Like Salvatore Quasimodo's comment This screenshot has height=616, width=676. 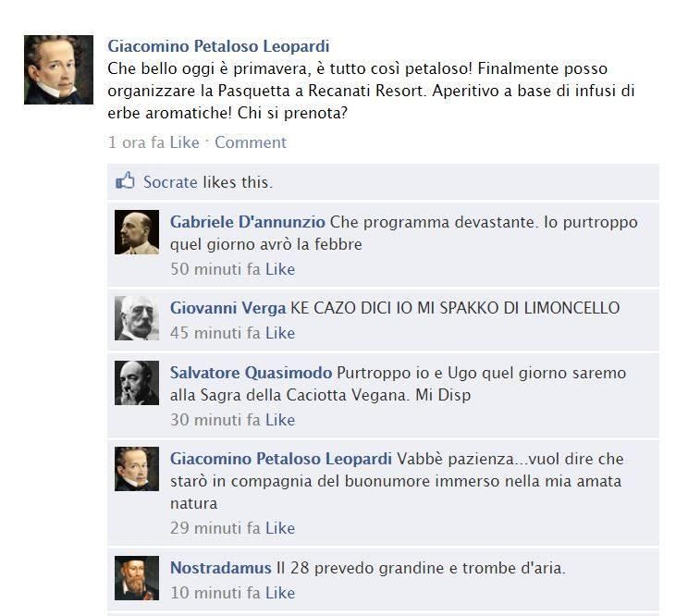[x=280, y=419]
